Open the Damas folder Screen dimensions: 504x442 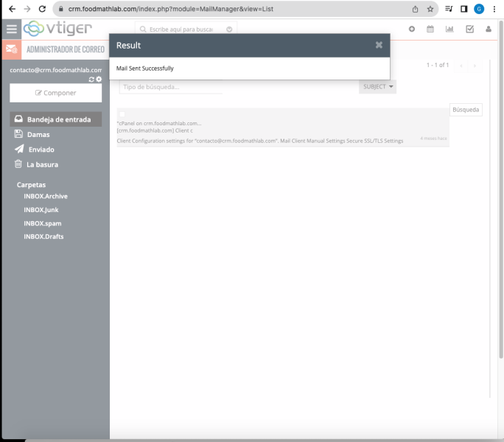38,134
